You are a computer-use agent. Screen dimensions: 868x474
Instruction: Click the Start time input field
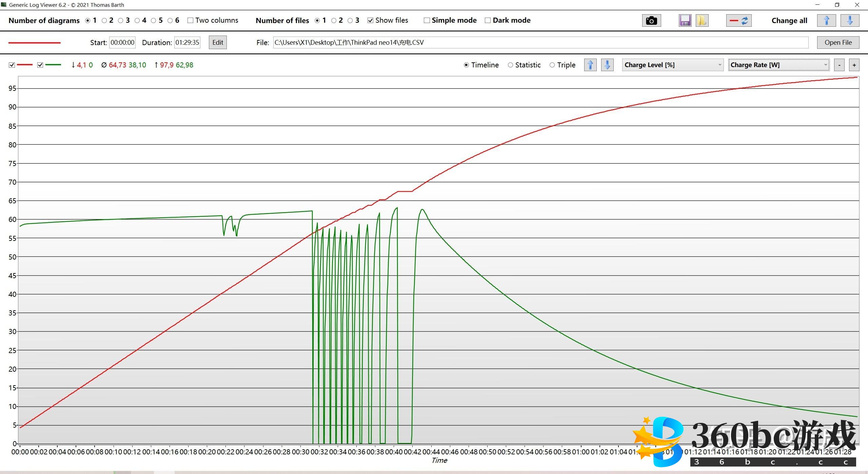pyautogui.click(x=122, y=42)
